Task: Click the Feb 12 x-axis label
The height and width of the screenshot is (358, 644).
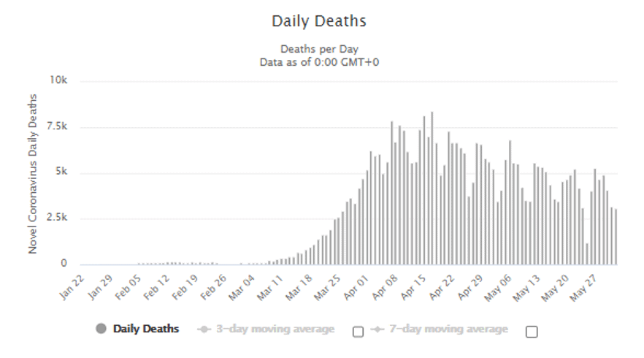Action: click(x=156, y=287)
